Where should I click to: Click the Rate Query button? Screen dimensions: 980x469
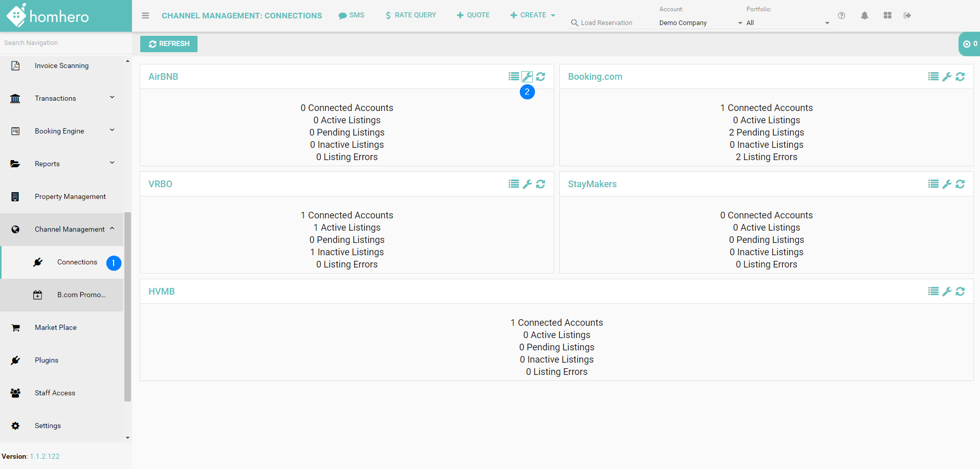point(410,15)
